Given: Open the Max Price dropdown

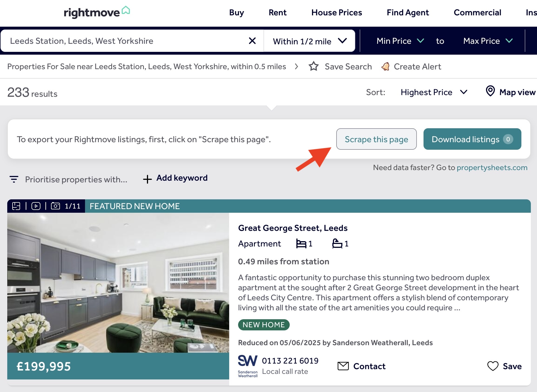Looking at the screenshot, I should [488, 41].
